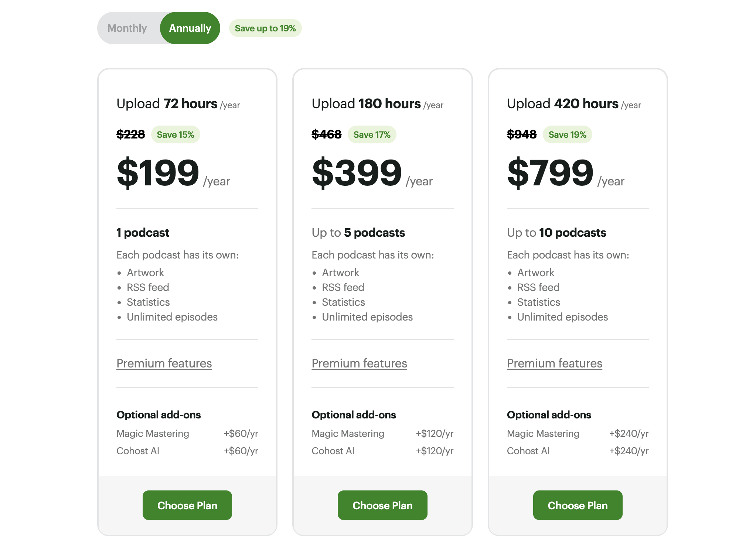756x551 pixels.
Task: Choose the $799 per year plan
Action: [577, 505]
